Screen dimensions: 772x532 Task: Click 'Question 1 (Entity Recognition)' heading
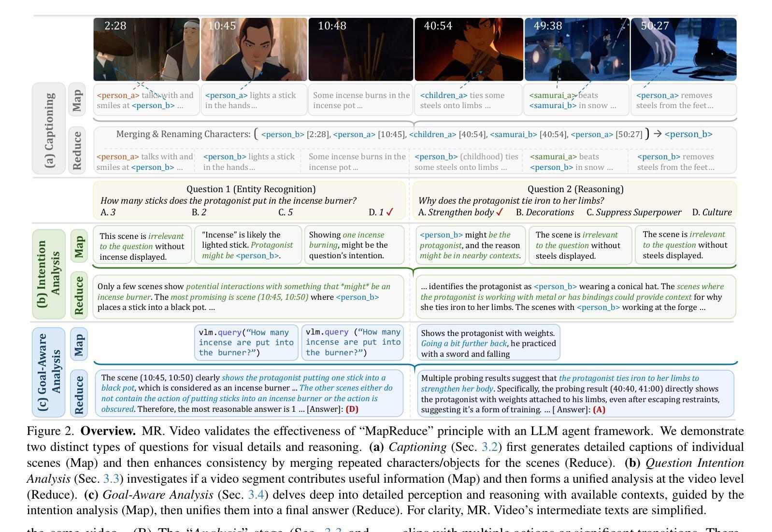click(251, 189)
